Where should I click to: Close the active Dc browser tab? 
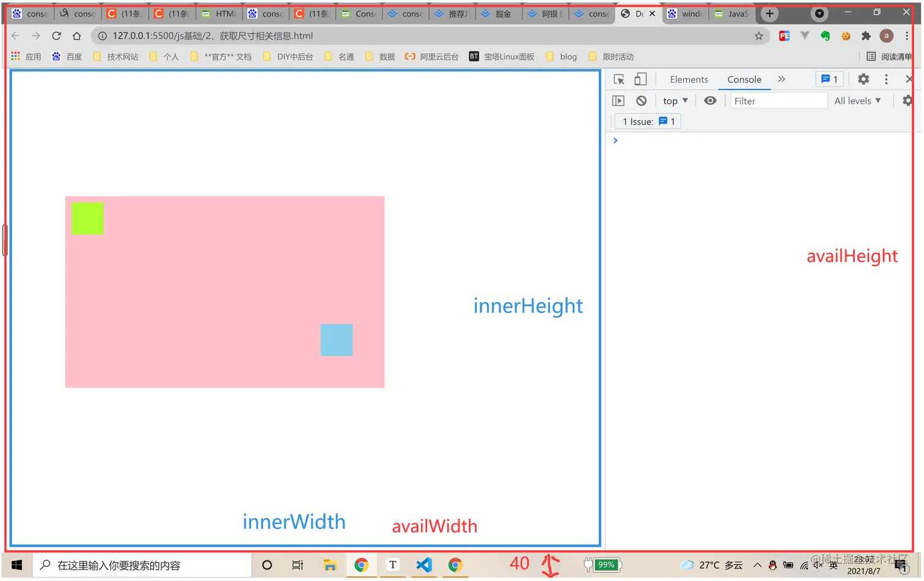(652, 13)
